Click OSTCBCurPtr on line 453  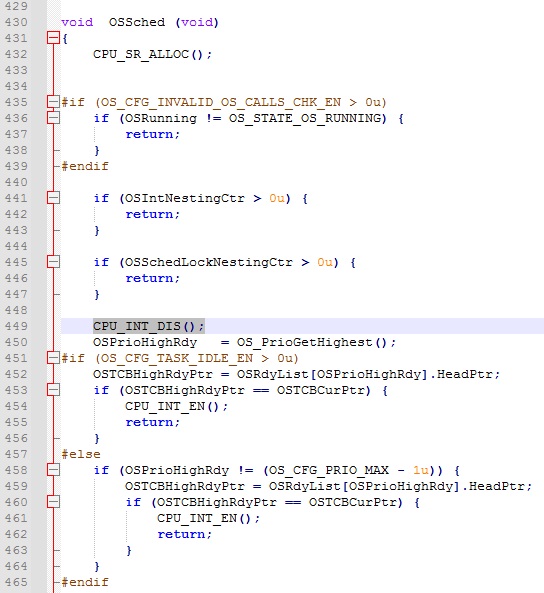[320, 390]
